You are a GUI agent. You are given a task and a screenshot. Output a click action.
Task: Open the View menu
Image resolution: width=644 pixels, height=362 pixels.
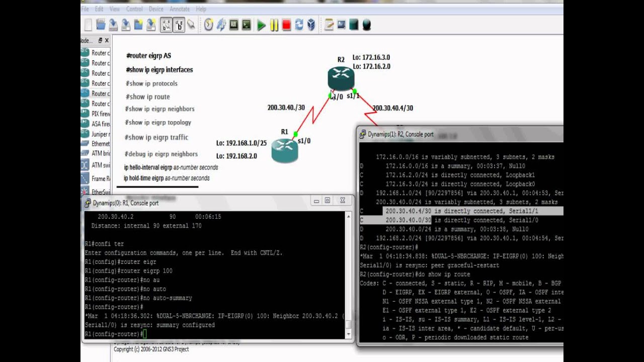click(x=115, y=9)
